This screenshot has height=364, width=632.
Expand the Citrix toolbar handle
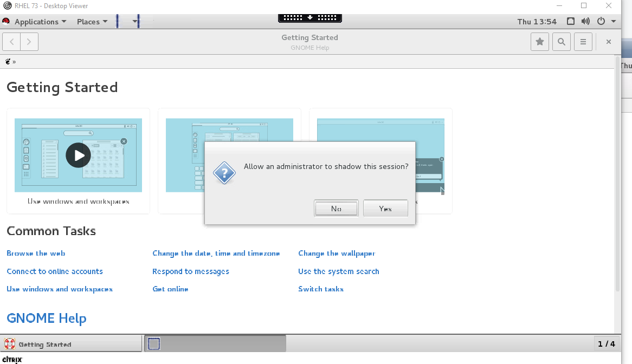point(310,18)
